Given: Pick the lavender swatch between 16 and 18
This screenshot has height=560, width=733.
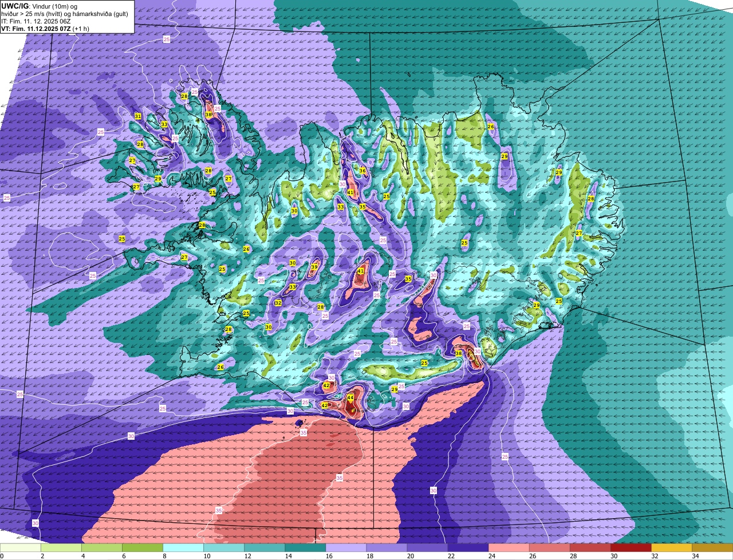Looking at the screenshot, I should (346, 547).
